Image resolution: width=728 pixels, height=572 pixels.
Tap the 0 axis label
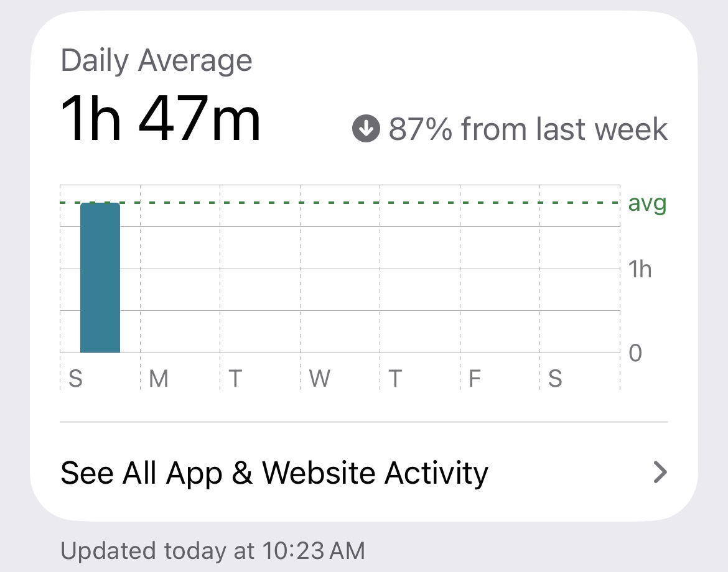pos(635,353)
